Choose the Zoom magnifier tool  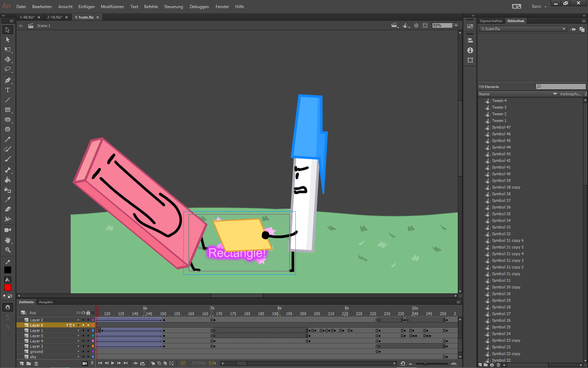click(x=8, y=250)
